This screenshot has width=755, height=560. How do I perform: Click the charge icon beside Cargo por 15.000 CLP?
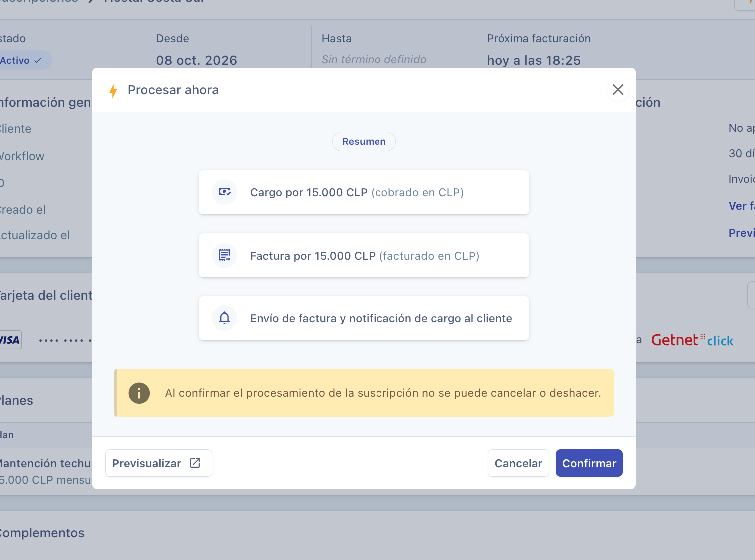pyautogui.click(x=225, y=192)
